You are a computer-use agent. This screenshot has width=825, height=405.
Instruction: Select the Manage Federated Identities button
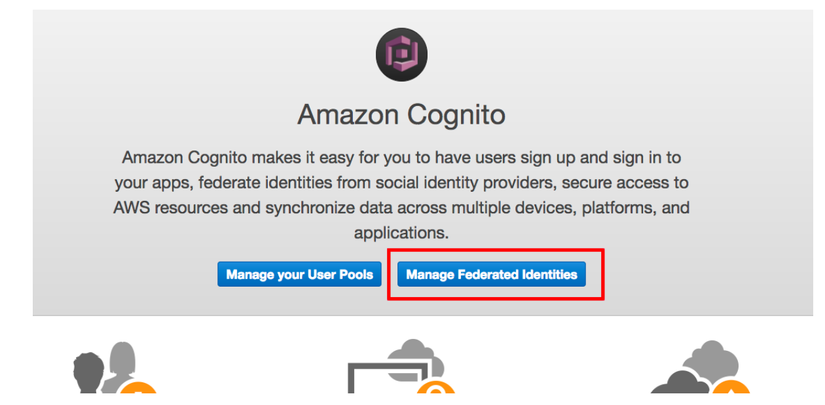click(x=492, y=274)
